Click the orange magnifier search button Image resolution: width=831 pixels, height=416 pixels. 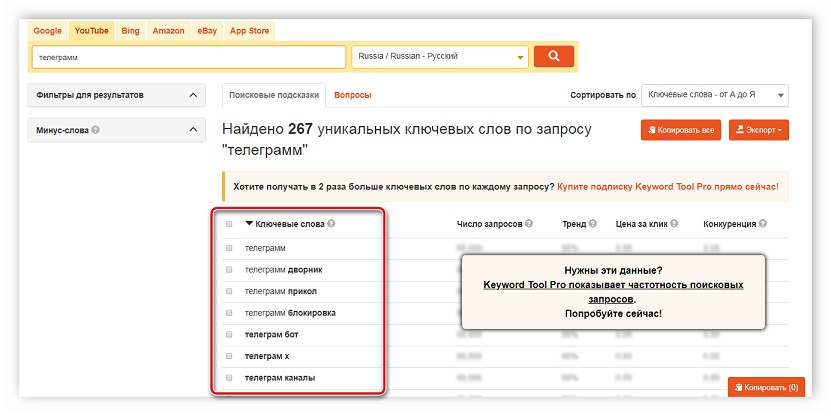click(554, 56)
